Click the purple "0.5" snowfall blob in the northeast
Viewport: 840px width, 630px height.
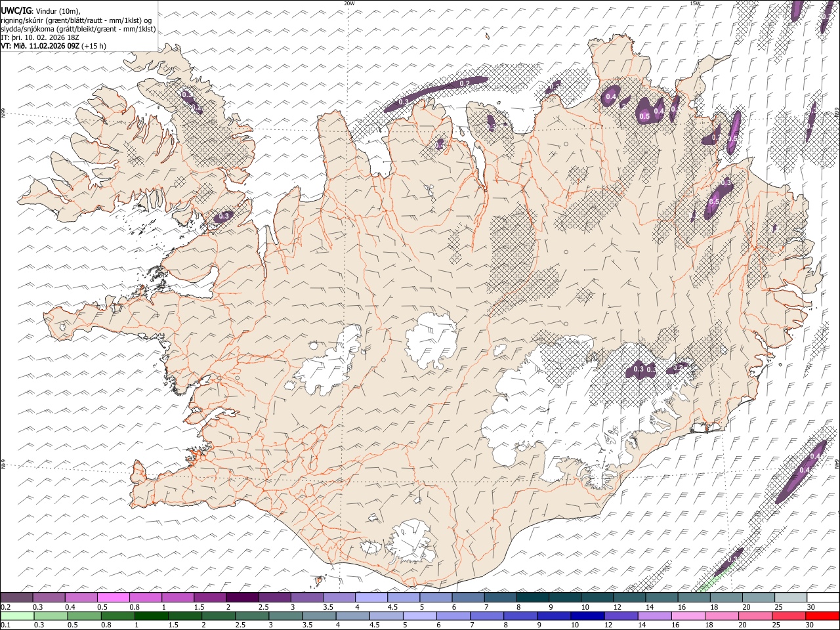click(x=646, y=112)
